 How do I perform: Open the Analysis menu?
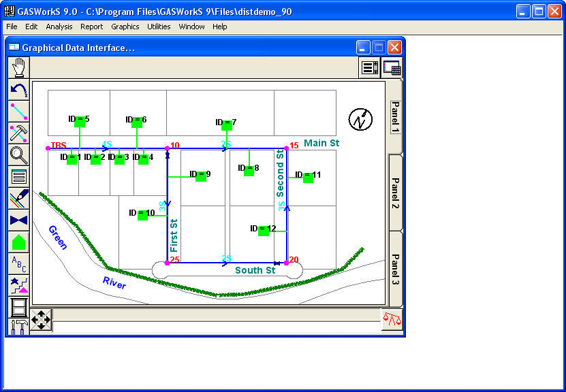coord(59,27)
